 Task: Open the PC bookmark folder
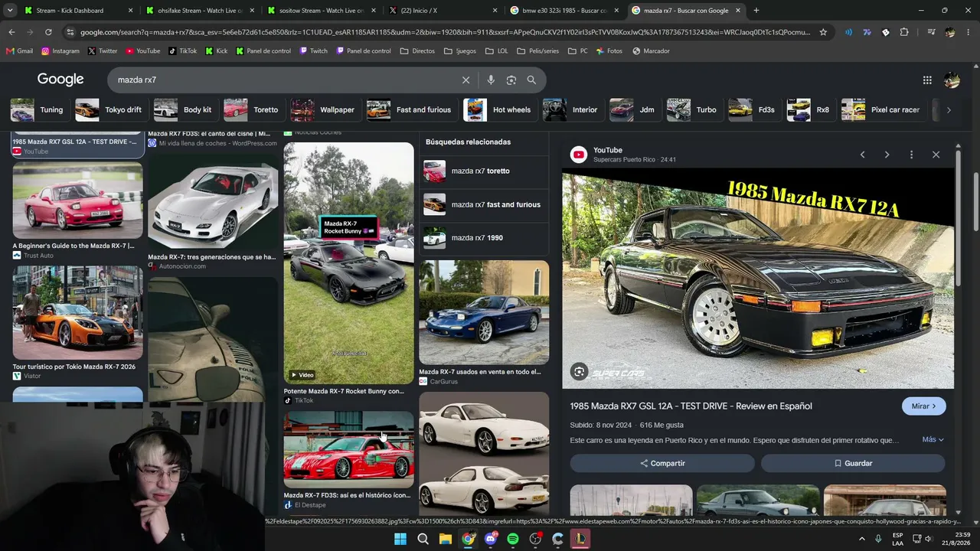point(578,51)
